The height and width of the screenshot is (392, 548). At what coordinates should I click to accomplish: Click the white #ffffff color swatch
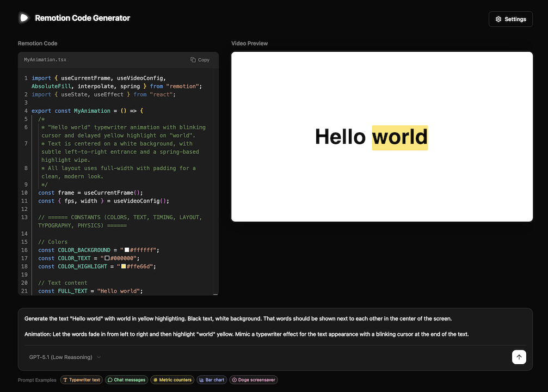pyautogui.click(x=126, y=250)
